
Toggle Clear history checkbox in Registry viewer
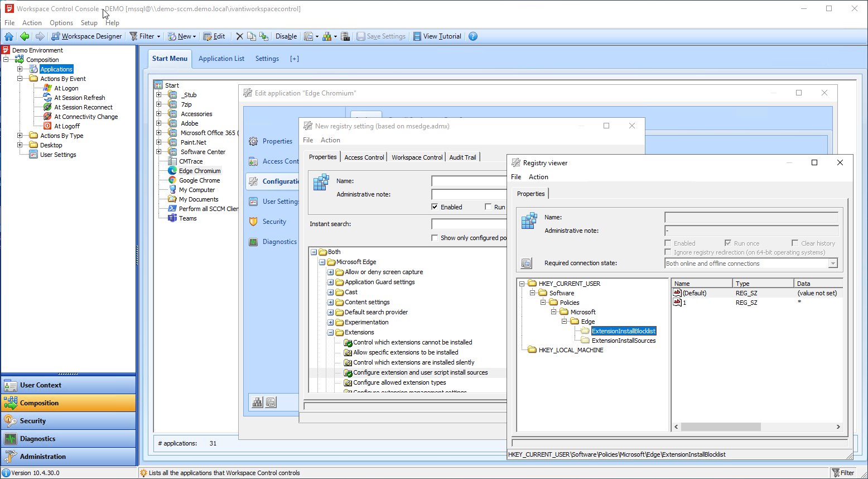coord(794,243)
